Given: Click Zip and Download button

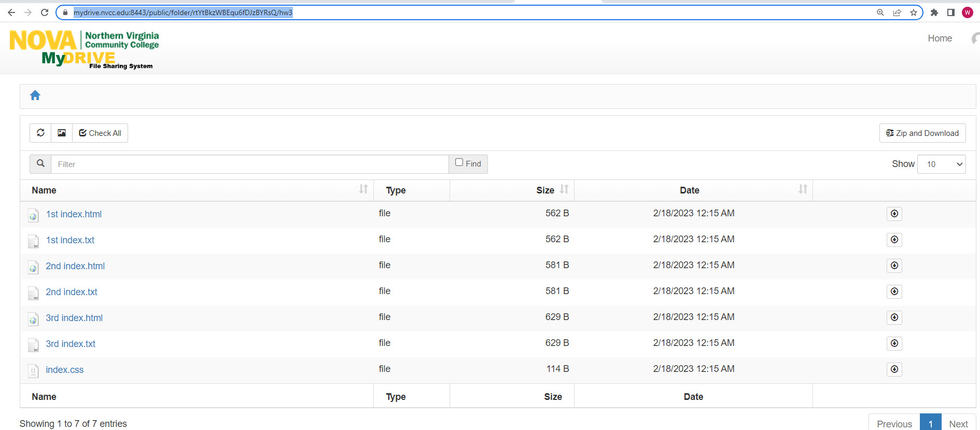Looking at the screenshot, I should click(x=922, y=133).
